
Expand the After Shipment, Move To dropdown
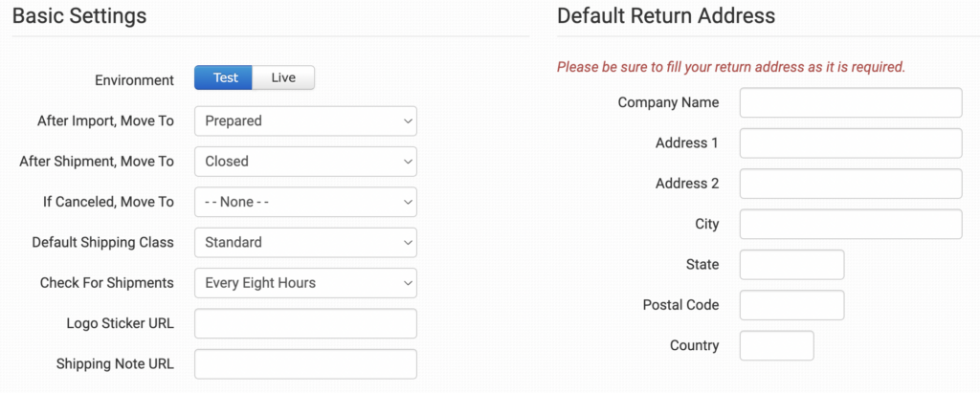pyautogui.click(x=305, y=162)
